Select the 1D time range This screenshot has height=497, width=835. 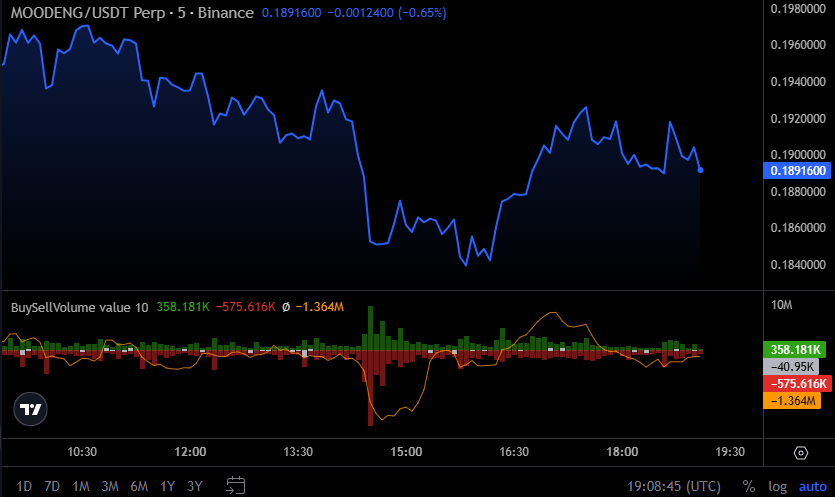(24, 486)
